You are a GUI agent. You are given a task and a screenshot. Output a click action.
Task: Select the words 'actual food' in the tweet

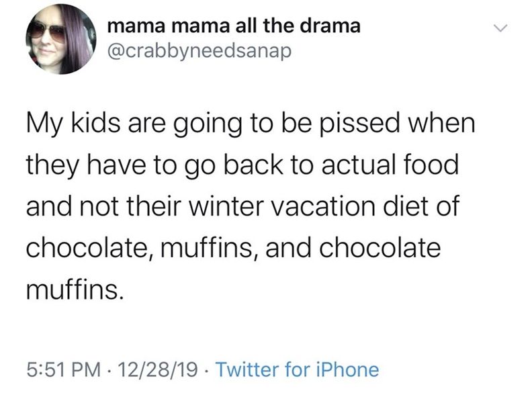(x=390, y=165)
